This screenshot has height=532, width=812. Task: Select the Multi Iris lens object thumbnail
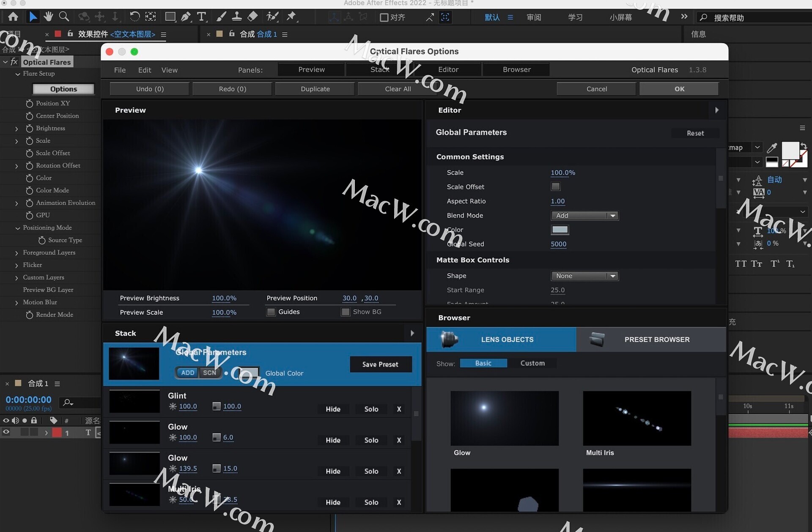point(637,418)
